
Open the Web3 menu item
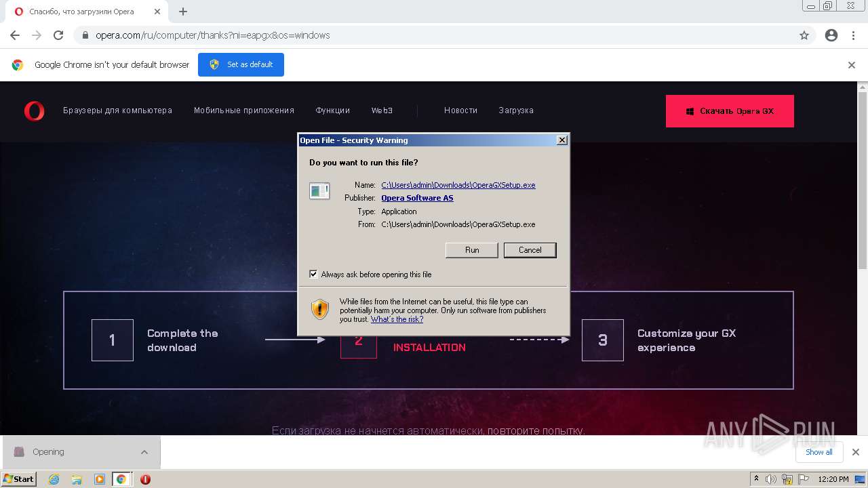point(382,110)
